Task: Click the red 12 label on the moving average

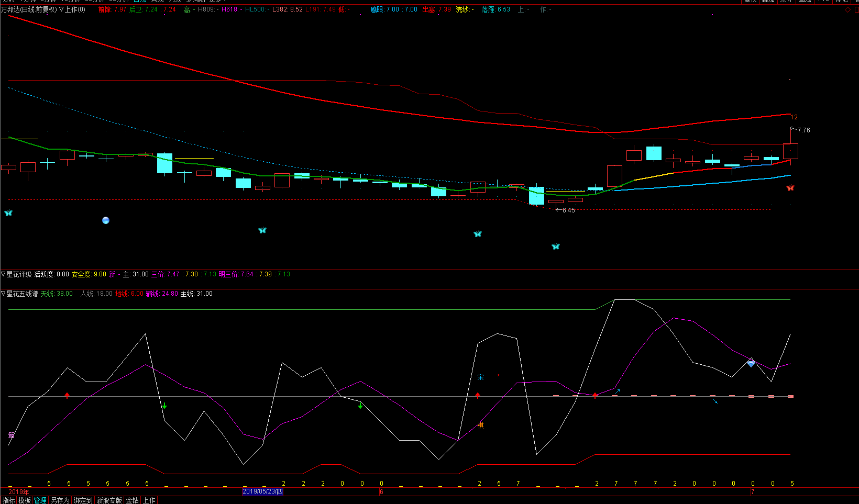Action: (794, 117)
